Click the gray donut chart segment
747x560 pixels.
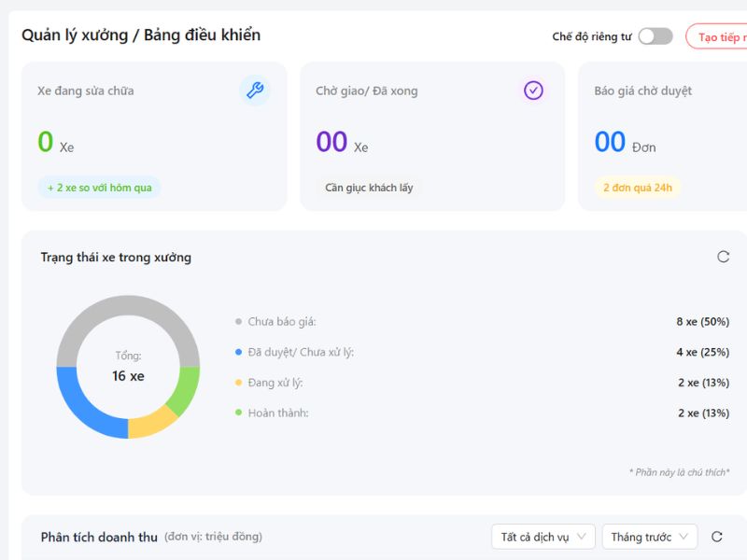128,305
